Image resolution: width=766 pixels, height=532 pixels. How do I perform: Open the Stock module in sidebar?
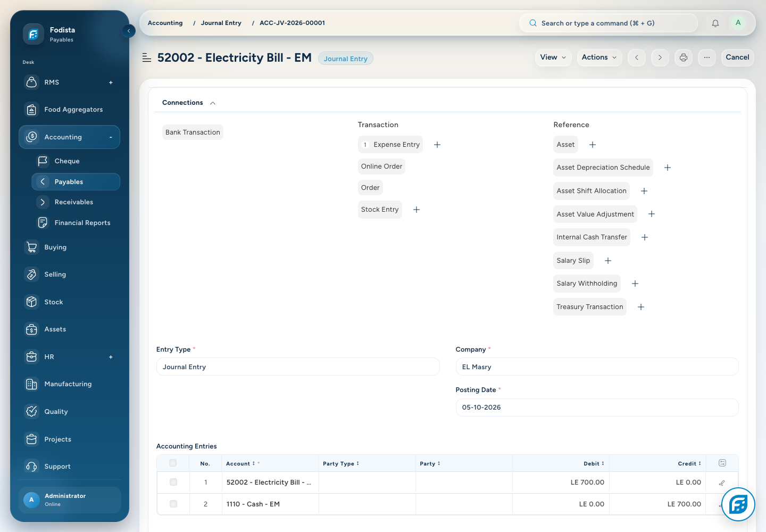click(x=69, y=302)
